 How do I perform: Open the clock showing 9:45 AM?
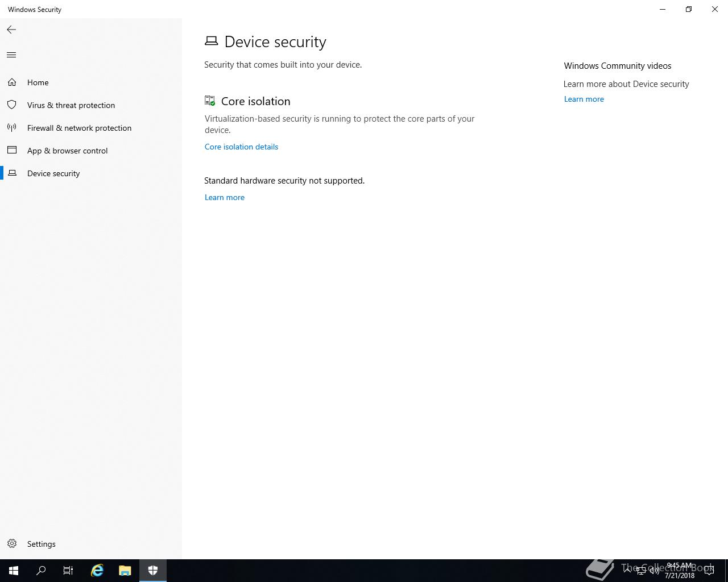680,571
